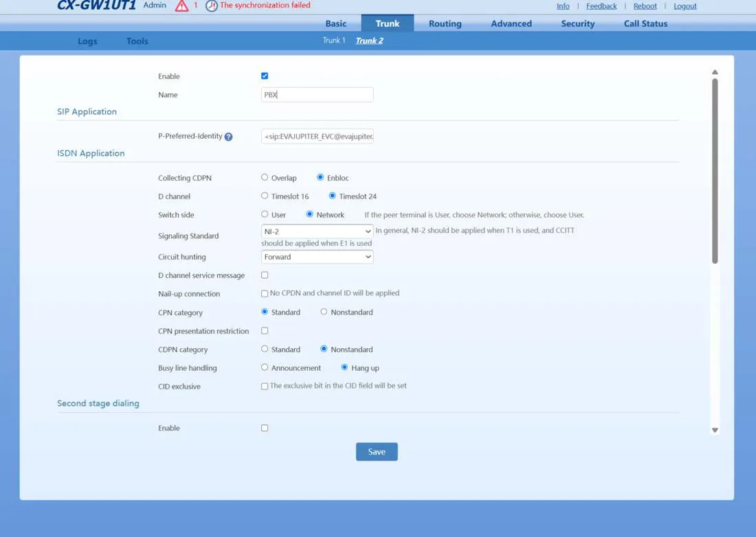756x537 pixels.
Task: Click the Name input field containing PBX
Action: pos(318,95)
